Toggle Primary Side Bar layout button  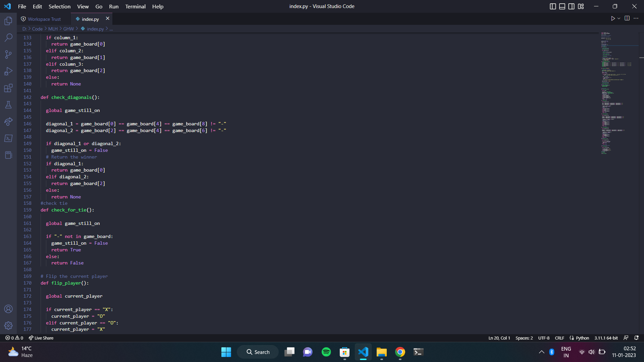(553, 6)
